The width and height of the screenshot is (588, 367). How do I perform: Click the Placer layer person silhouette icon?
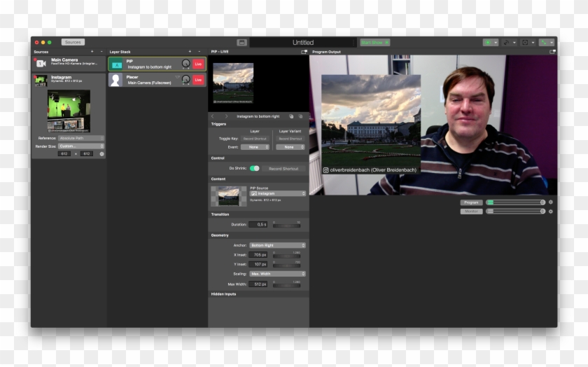[x=116, y=80]
